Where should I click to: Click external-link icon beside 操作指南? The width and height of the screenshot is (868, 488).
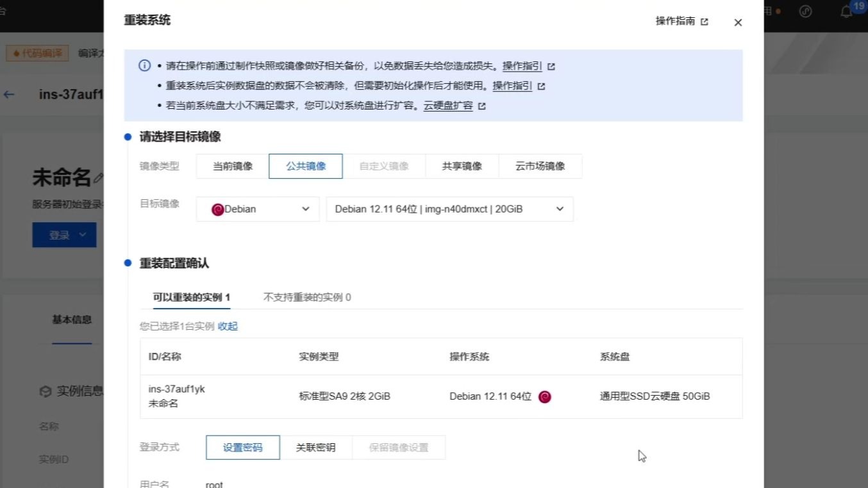[x=705, y=22]
